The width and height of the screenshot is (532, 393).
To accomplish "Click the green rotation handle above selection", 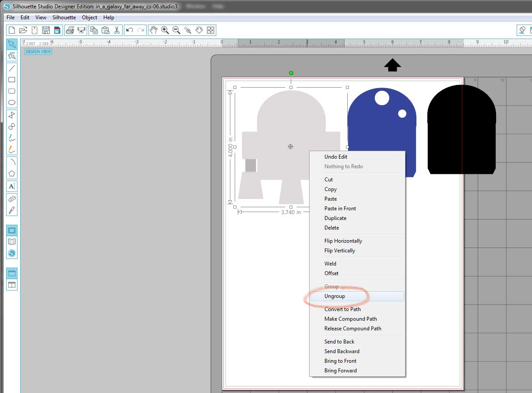I will click(291, 73).
